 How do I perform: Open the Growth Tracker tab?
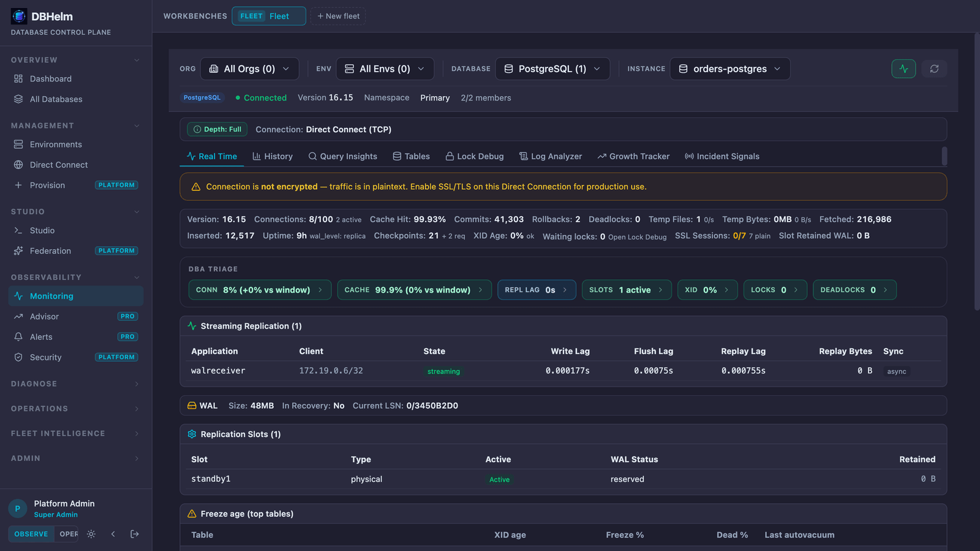[633, 156]
